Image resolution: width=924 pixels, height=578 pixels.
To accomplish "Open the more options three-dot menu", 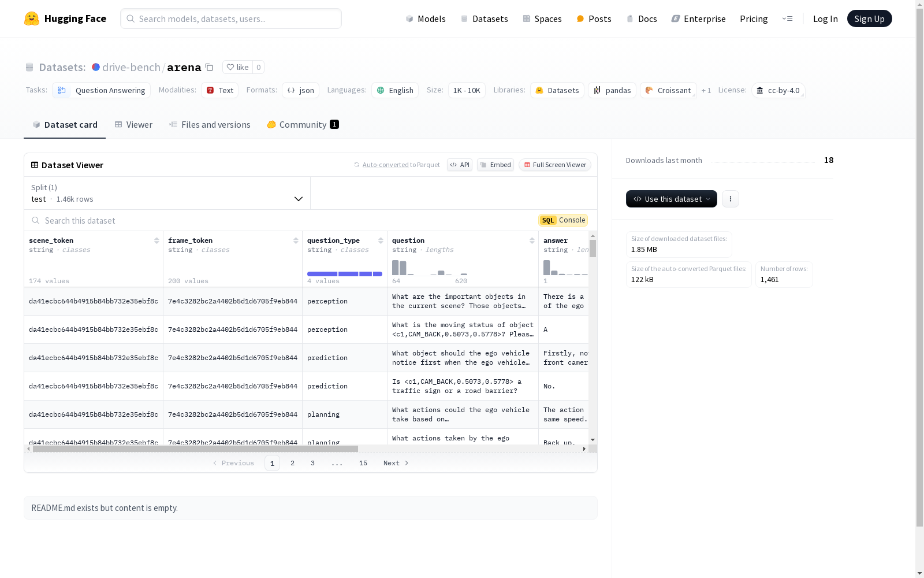I will click(730, 199).
